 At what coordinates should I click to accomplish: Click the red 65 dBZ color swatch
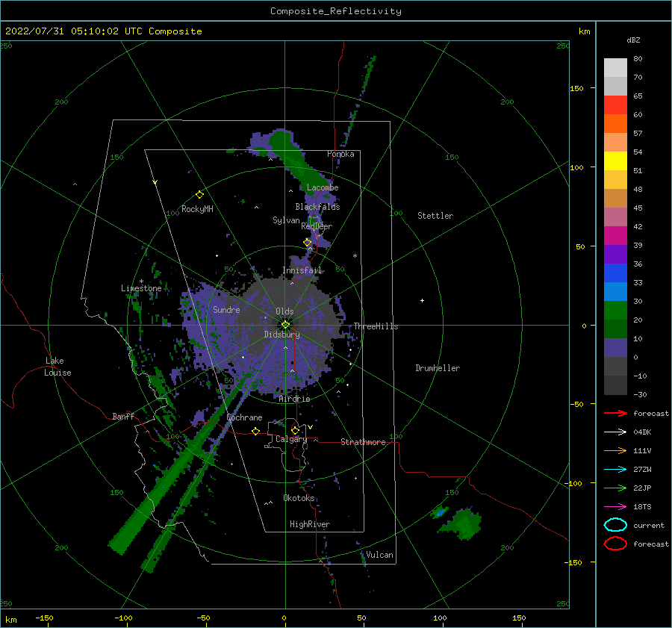coord(615,105)
